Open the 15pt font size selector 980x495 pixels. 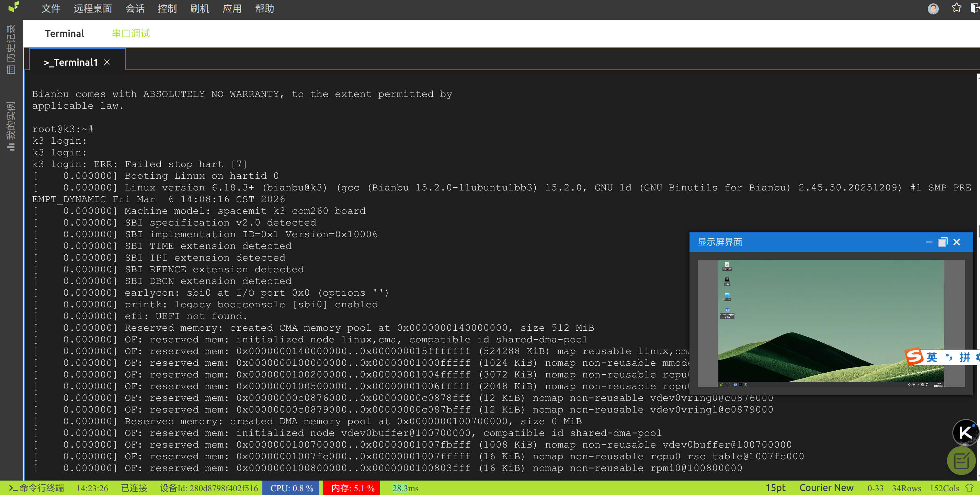(x=775, y=488)
